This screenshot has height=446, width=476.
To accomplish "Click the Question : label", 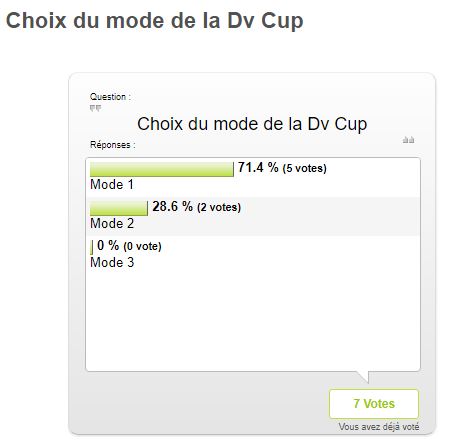I will point(110,97).
